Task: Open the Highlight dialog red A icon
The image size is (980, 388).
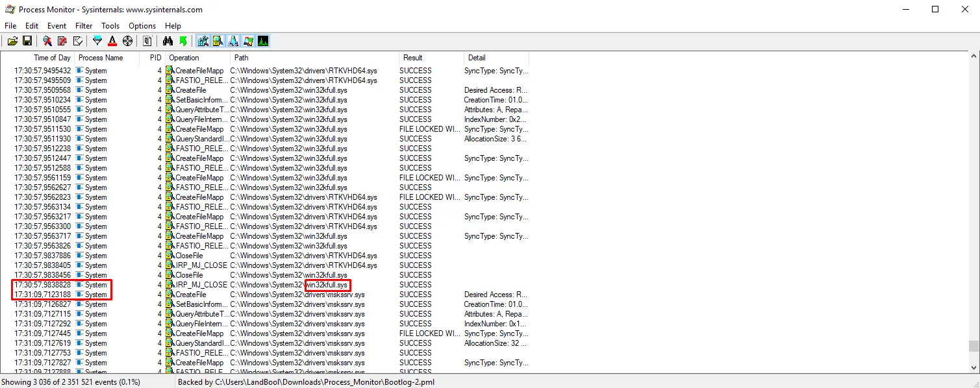Action: [112, 41]
